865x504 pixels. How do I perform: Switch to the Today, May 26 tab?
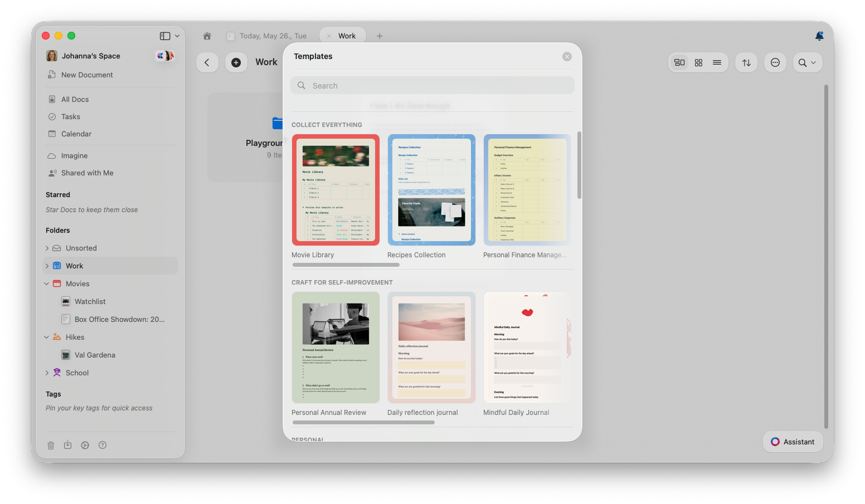tap(267, 36)
